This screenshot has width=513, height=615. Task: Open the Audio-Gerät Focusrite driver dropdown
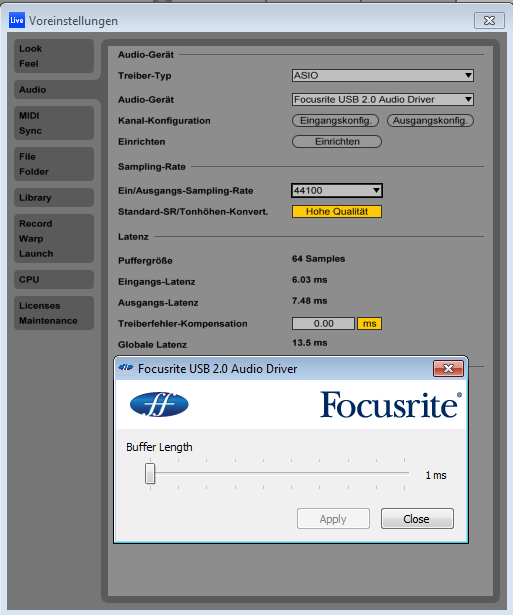383,100
